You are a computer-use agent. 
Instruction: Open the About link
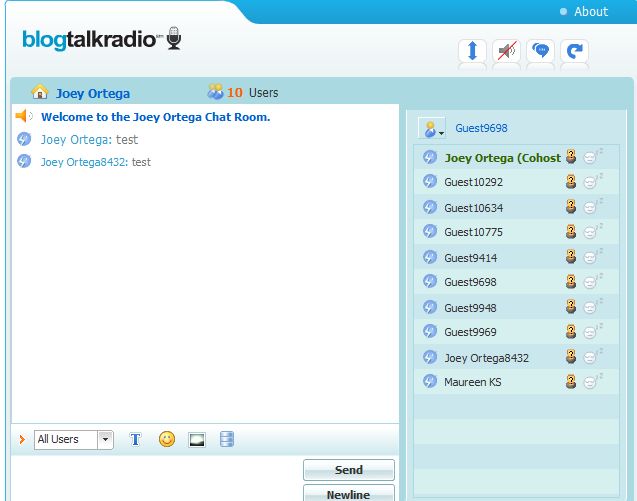(591, 11)
